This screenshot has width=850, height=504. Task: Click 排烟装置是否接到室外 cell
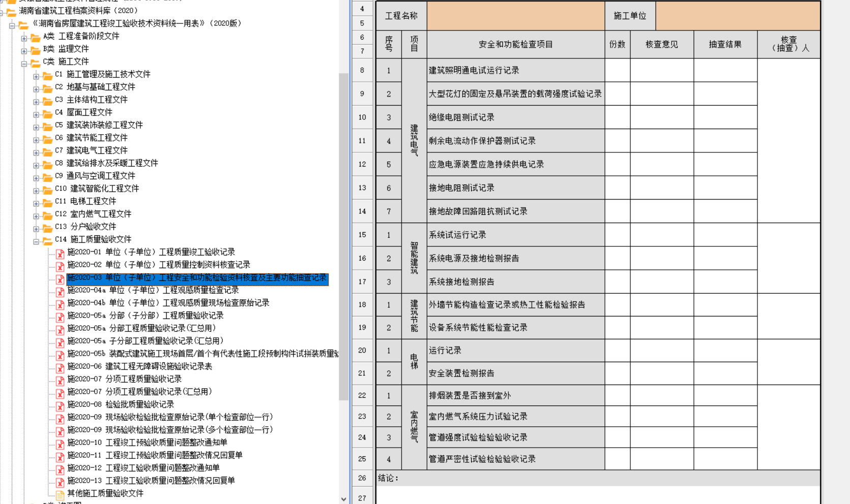tap(516, 395)
